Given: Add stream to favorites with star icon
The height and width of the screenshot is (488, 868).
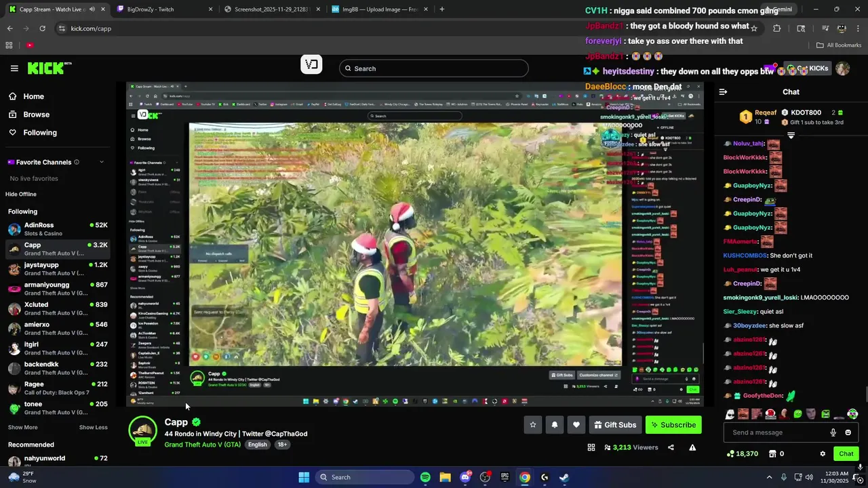Looking at the screenshot, I should pyautogui.click(x=533, y=425).
